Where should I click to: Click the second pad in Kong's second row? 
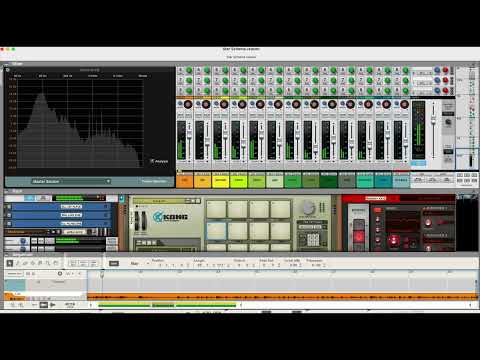pyautogui.click(x=238, y=231)
